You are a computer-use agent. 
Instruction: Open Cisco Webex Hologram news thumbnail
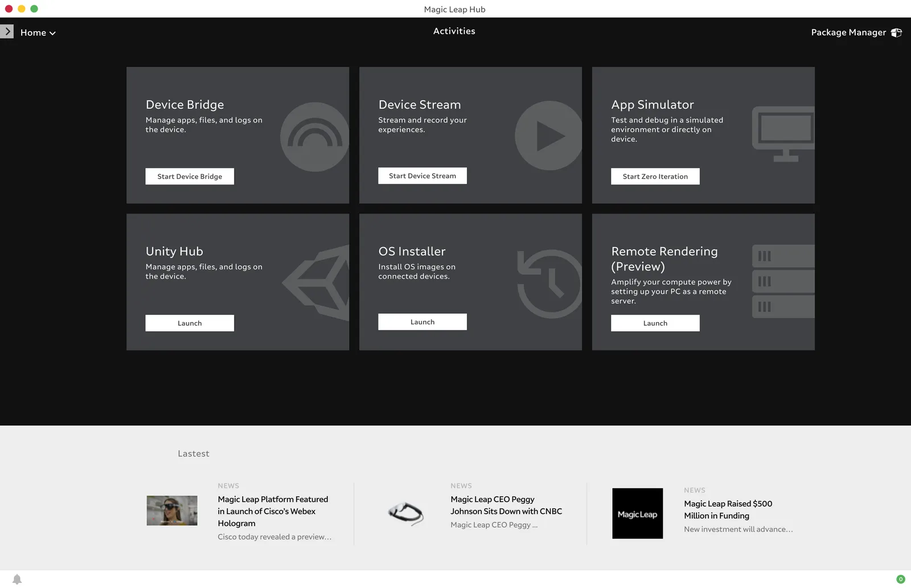[x=172, y=511]
